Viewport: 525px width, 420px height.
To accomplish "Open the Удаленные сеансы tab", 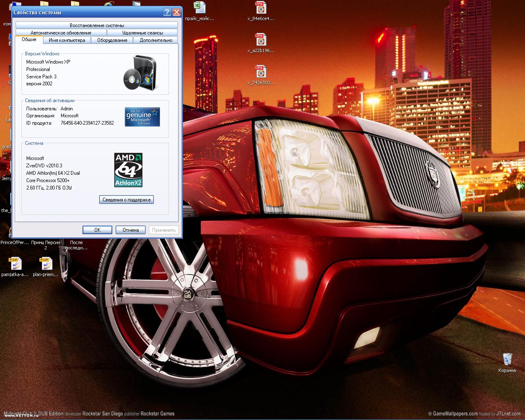I will [x=142, y=33].
